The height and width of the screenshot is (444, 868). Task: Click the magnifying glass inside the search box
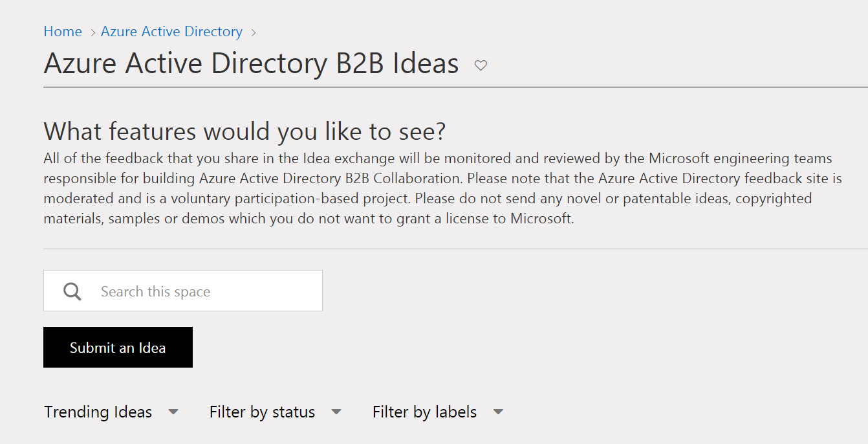72,291
